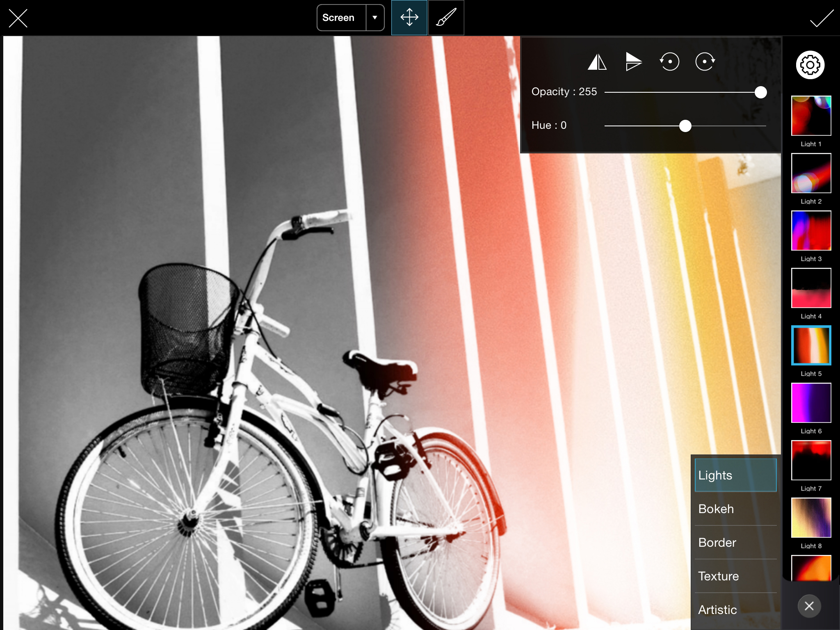Rotate the effect clockwise

pos(705,62)
